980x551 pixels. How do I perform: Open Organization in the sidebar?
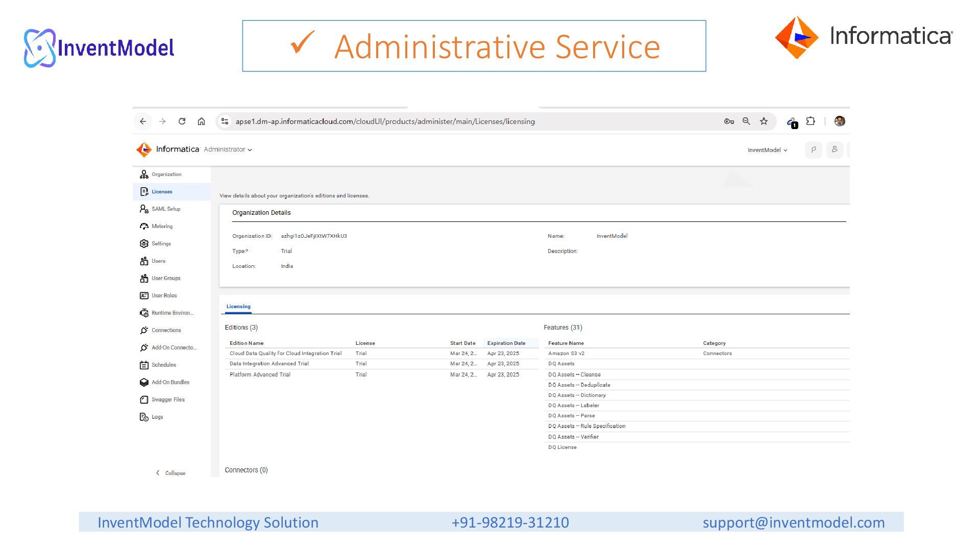(171, 174)
